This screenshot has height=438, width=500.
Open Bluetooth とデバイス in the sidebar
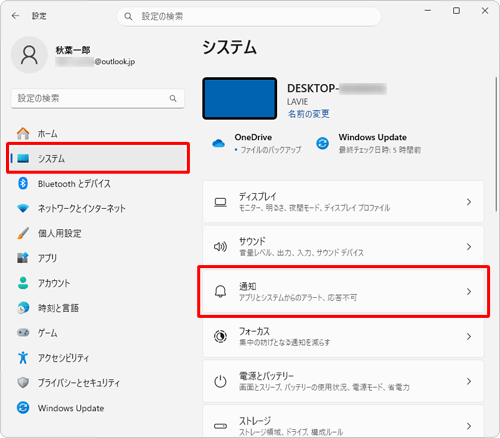(x=97, y=183)
